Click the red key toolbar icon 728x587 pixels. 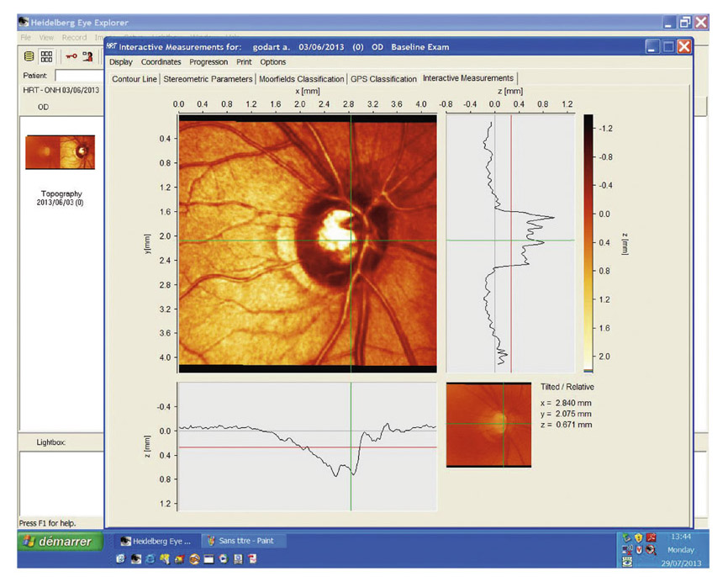click(71, 56)
